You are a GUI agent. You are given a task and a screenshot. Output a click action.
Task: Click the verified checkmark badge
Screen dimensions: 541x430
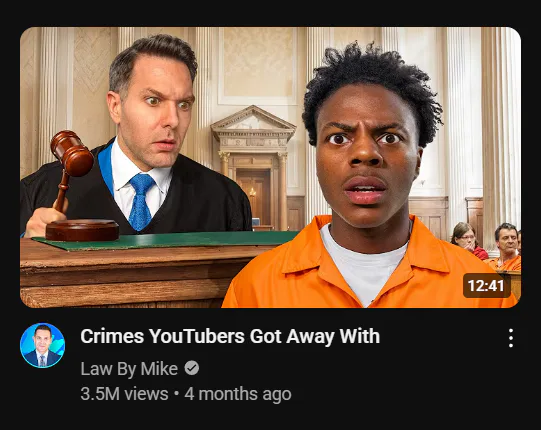[x=191, y=368]
